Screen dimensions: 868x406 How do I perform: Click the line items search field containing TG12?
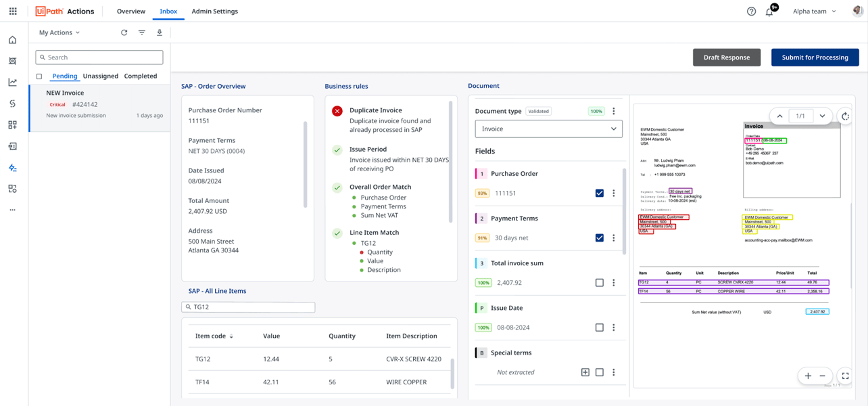point(248,307)
